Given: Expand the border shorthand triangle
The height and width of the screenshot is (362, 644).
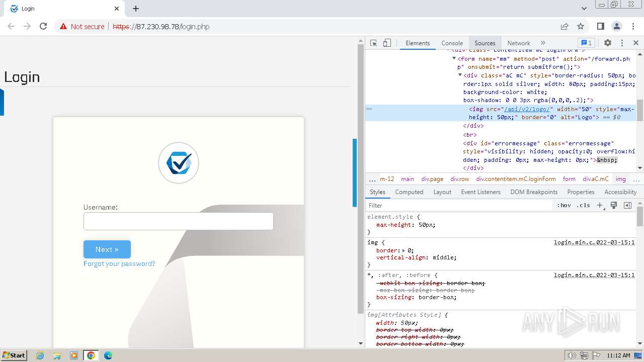Looking at the screenshot, I should pyautogui.click(x=404, y=250).
